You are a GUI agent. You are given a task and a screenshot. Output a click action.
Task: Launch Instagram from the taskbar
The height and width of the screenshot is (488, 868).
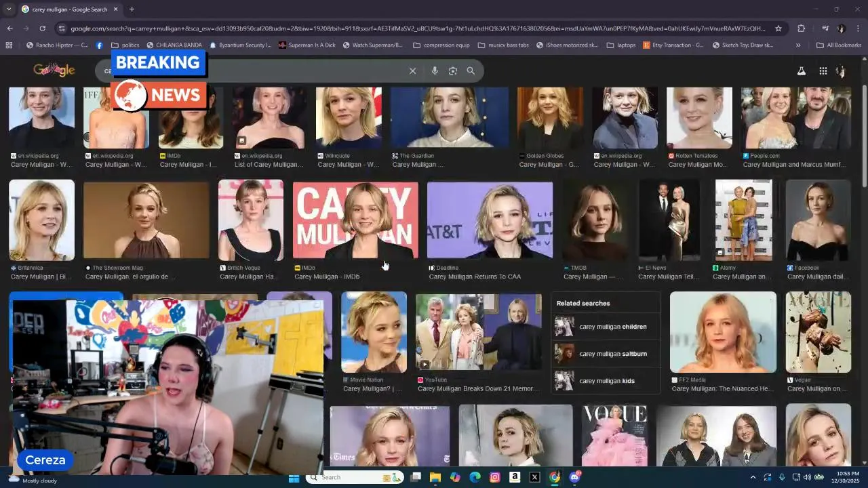point(495,477)
